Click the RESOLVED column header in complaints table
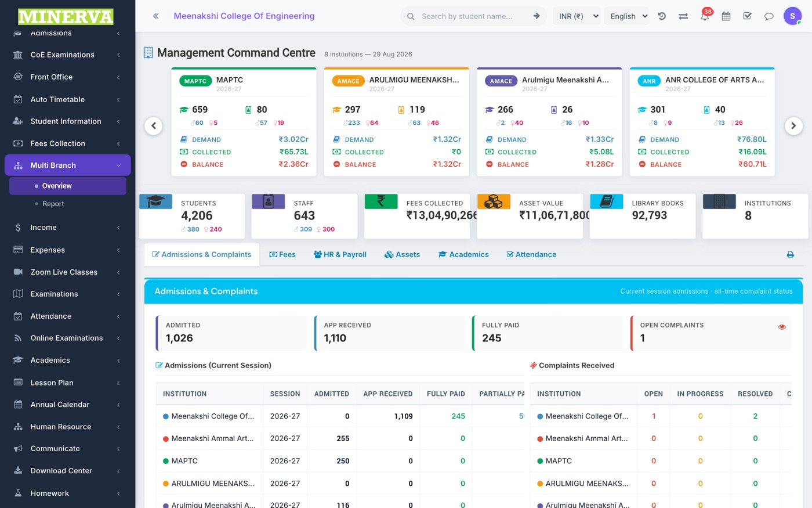812x508 pixels. click(755, 394)
